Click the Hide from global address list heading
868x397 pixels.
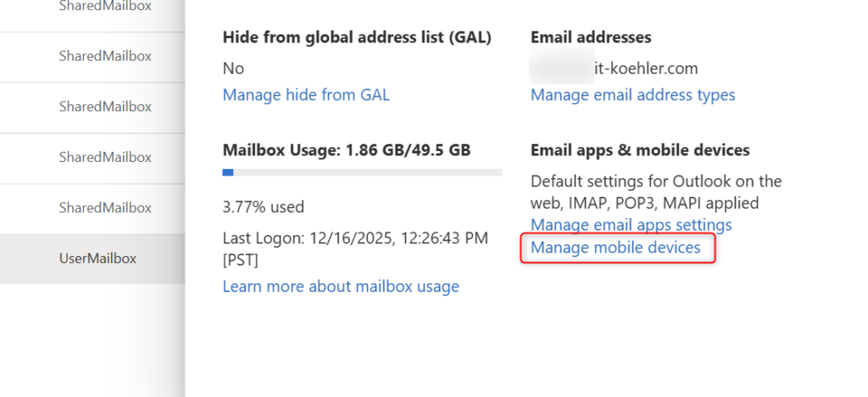point(357,37)
